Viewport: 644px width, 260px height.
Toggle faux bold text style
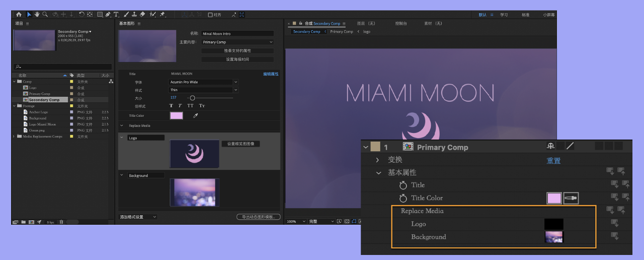coord(171,106)
